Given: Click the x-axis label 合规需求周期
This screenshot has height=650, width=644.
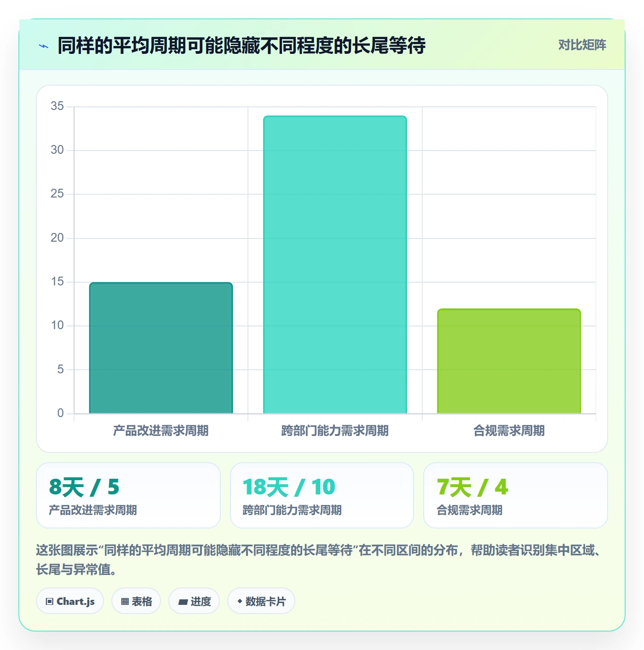Looking at the screenshot, I should [x=509, y=431].
